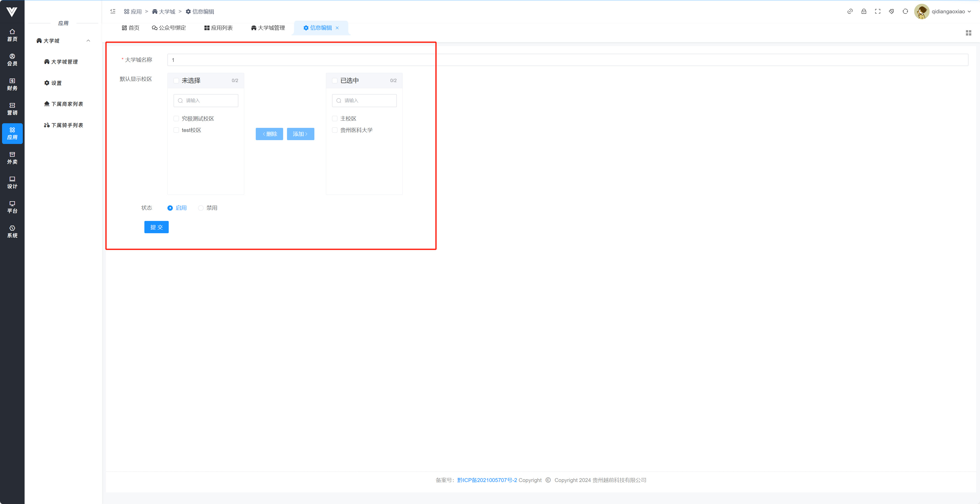Check the 贵州医科大学 checkbox
This screenshot has width=980, height=504.
click(335, 130)
